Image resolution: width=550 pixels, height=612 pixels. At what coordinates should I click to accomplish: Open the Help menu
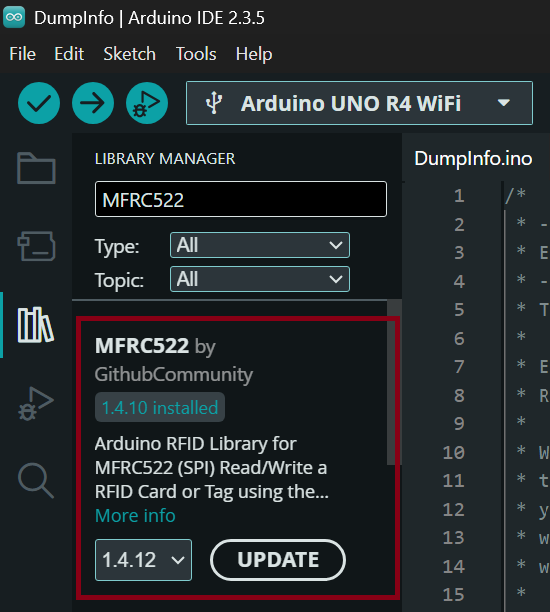coord(254,54)
